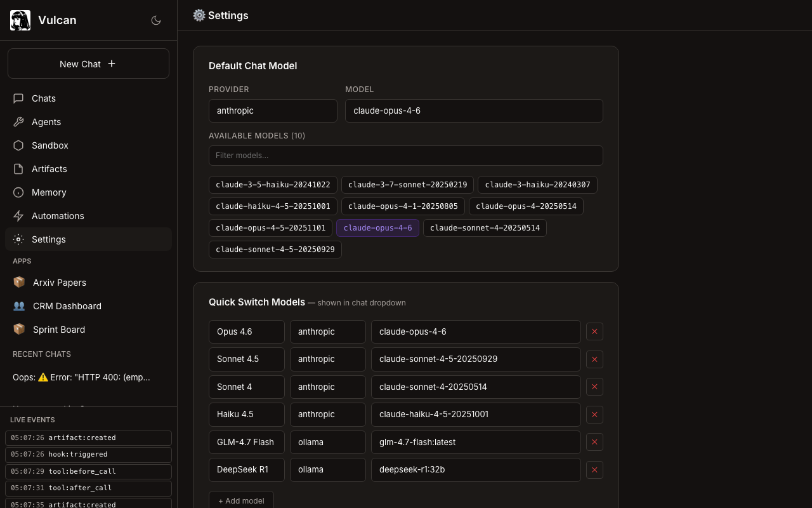Open the CRM Dashboard app
The height and width of the screenshot is (508, 812).
pos(67,306)
